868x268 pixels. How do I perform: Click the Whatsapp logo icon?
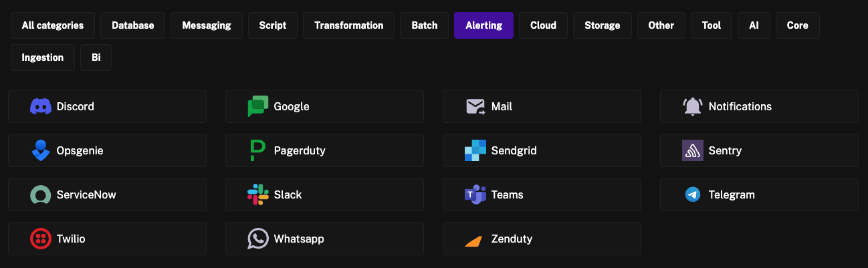(258, 239)
